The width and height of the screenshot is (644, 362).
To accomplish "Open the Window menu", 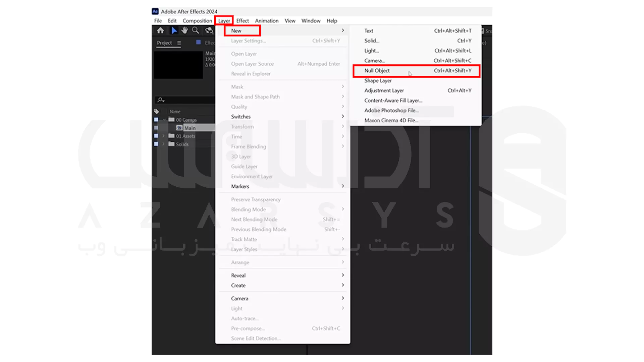I will pos(311,21).
